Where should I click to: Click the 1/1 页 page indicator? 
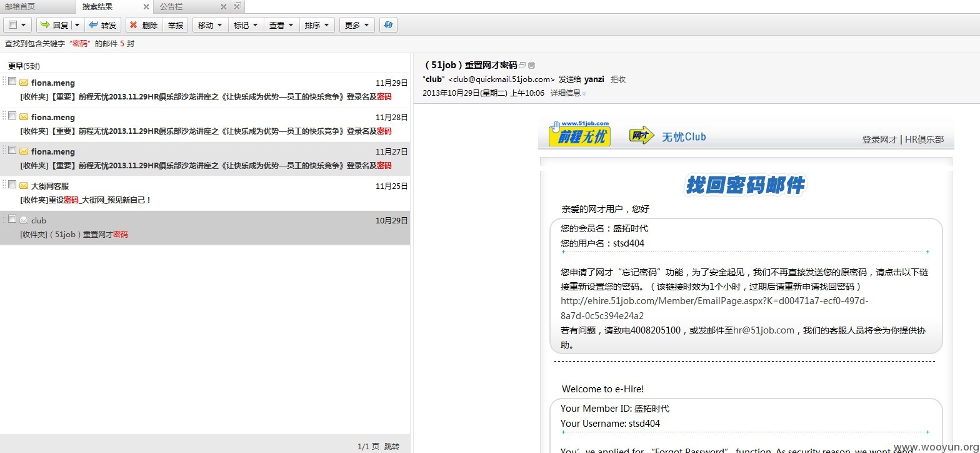(368, 447)
